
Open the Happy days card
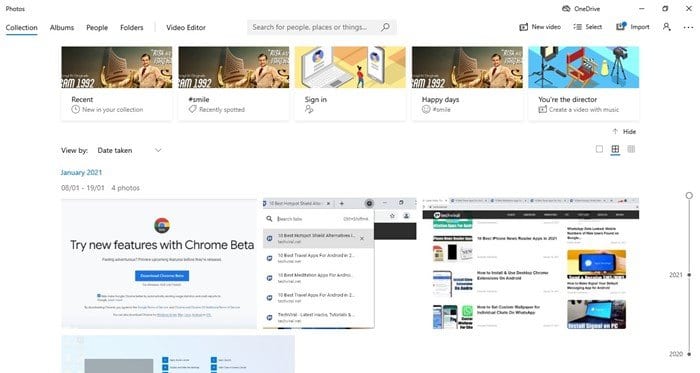coord(467,83)
